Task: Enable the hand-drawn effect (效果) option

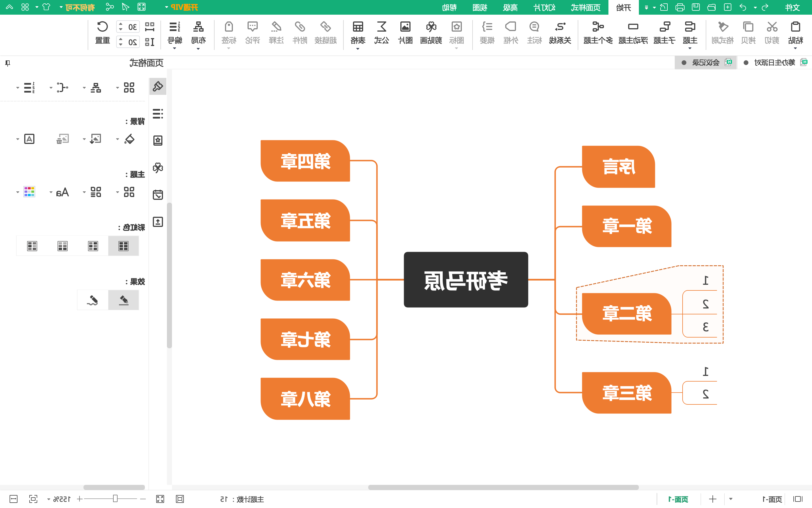Action: (x=92, y=300)
